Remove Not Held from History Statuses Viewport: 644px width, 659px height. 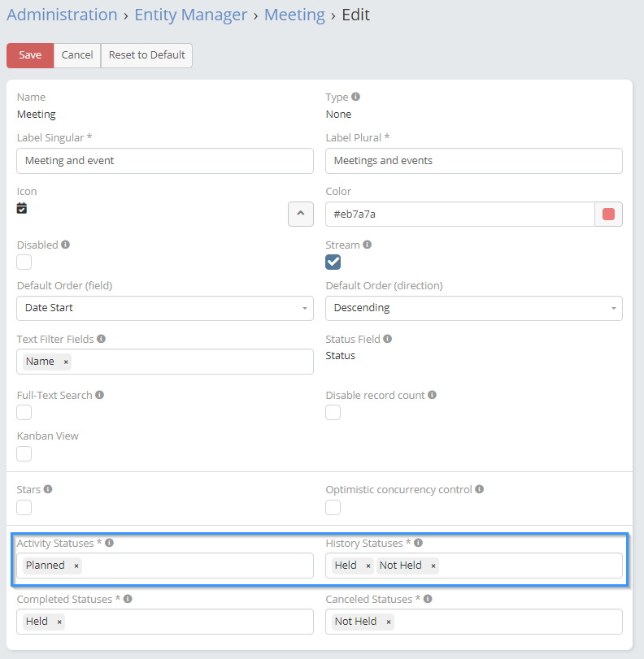(x=433, y=566)
